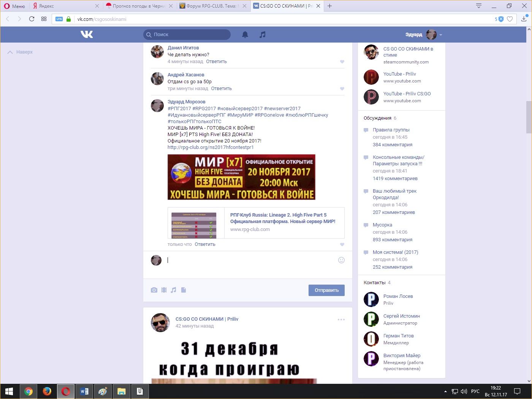Open Обсуждения section header

(x=377, y=118)
